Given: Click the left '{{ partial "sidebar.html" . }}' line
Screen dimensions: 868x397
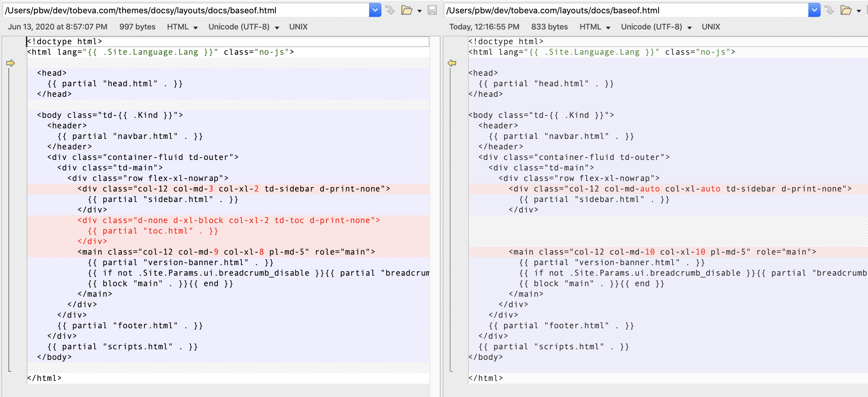Looking at the screenshot, I should 228,200.
